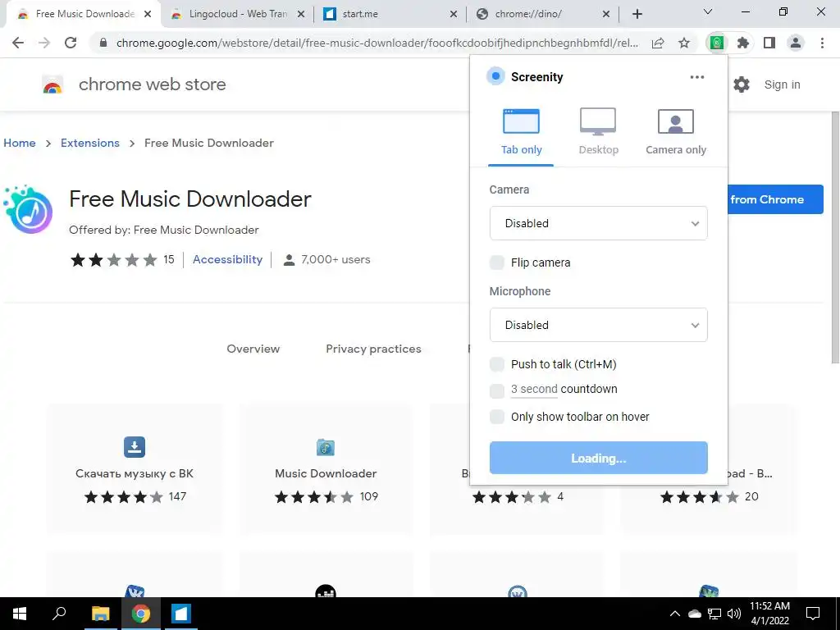Open Windows taskbar search
840x630 pixels.
coord(59,614)
